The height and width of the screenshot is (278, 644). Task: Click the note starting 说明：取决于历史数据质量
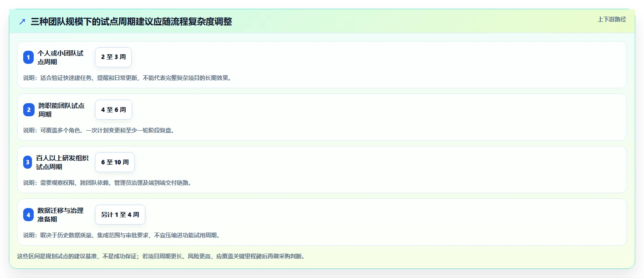[121, 235]
